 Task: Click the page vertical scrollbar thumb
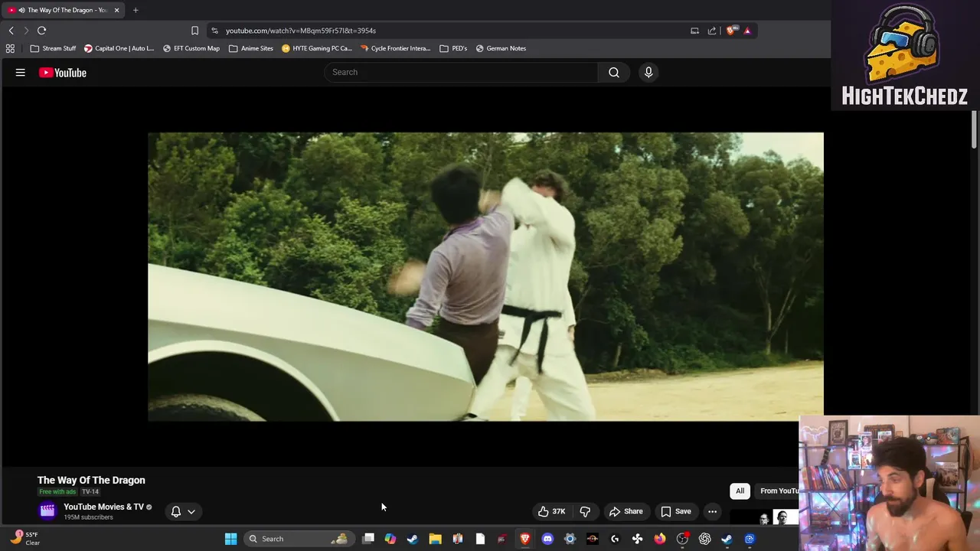975,129
